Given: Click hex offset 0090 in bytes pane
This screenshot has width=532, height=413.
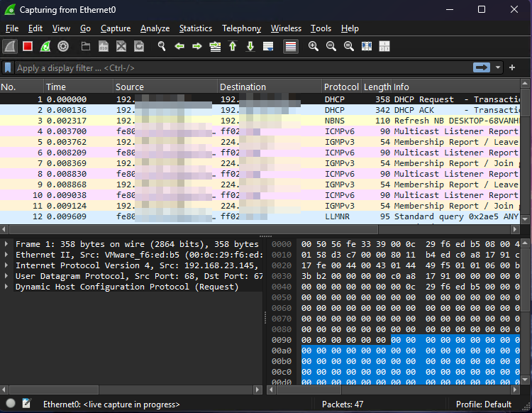Looking at the screenshot, I should click(x=282, y=340).
